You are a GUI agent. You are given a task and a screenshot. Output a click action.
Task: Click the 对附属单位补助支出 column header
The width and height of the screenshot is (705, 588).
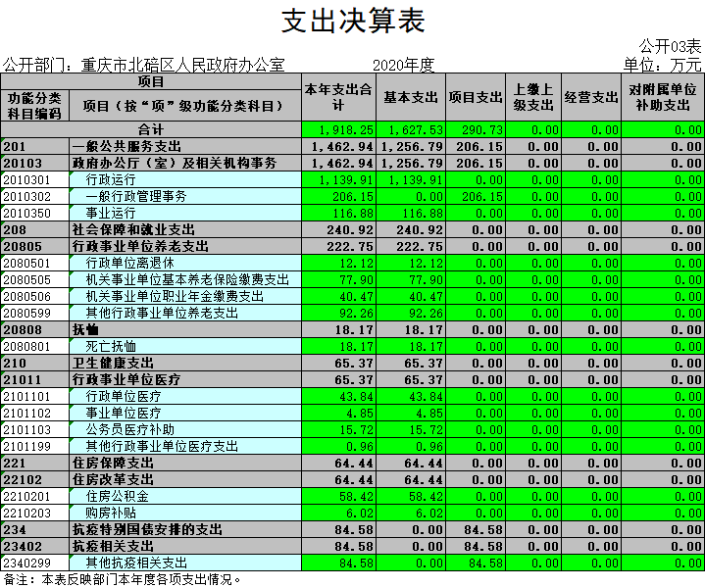(663, 97)
